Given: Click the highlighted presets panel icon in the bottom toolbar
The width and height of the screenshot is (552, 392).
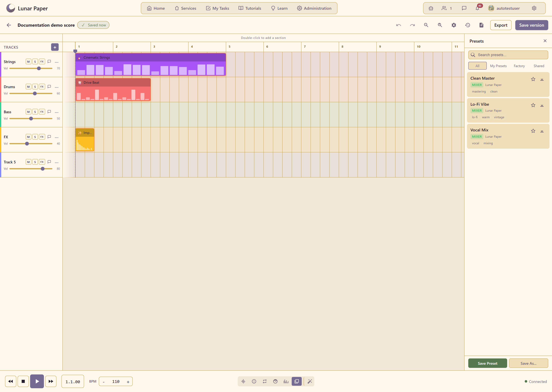Looking at the screenshot, I should click(x=297, y=381).
